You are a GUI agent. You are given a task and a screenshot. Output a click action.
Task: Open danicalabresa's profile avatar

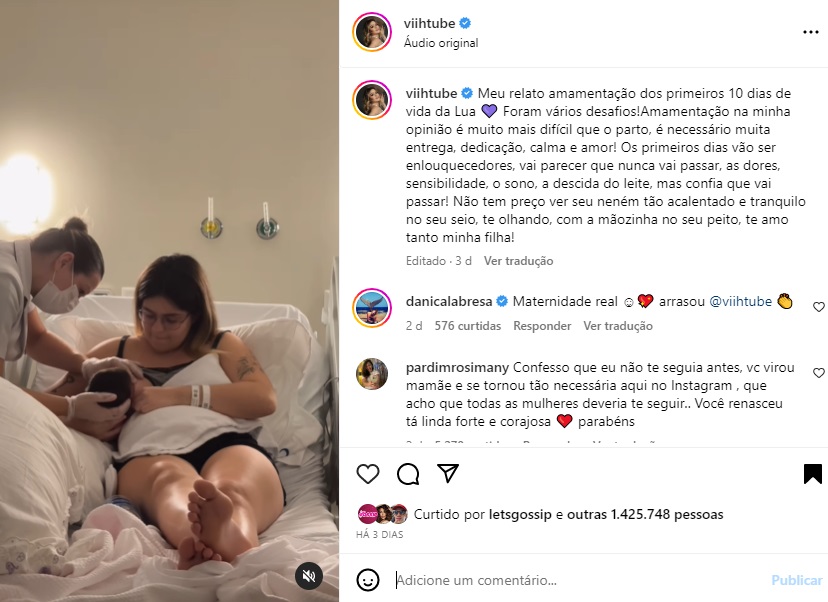372,308
